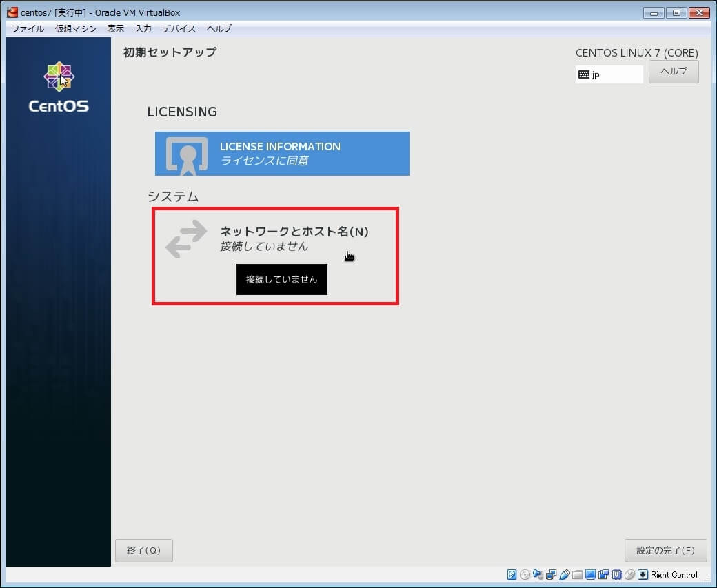Click the ヘルプ button in the setup screen

point(673,72)
